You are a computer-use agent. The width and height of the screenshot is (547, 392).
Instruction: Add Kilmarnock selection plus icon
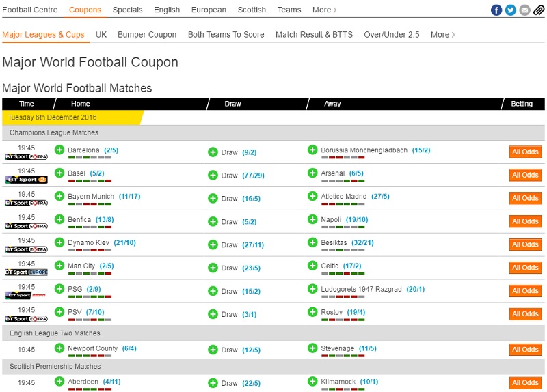pyautogui.click(x=312, y=382)
